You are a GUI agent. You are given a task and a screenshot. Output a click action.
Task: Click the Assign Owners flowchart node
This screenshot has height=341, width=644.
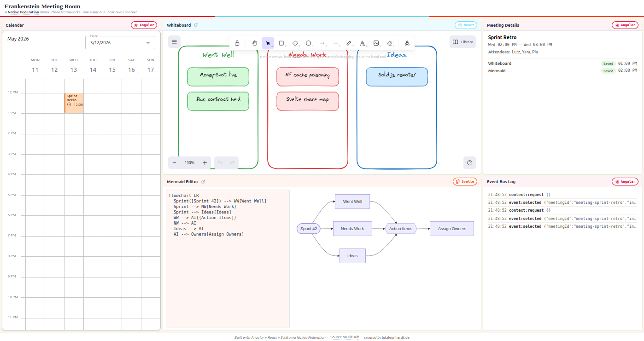452,229
